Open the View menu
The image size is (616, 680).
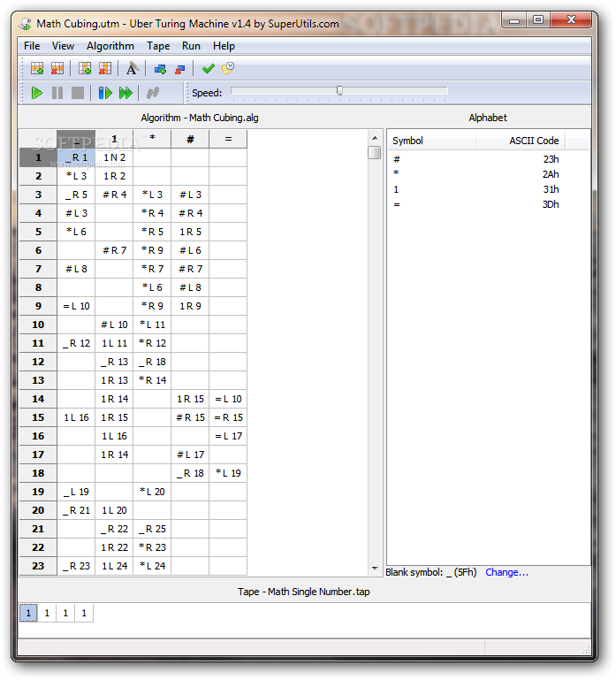[x=63, y=46]
